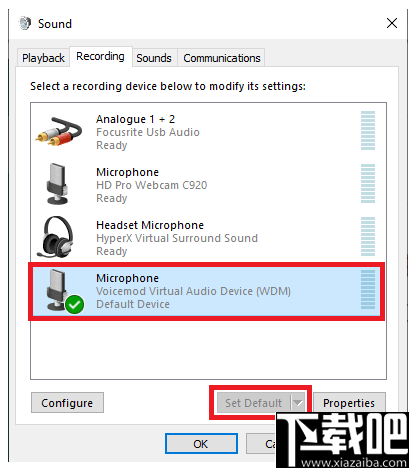The width and height of the screenshot is (411, 468).
Task: Click the HyperX headset icon
Action: point(55,237)
